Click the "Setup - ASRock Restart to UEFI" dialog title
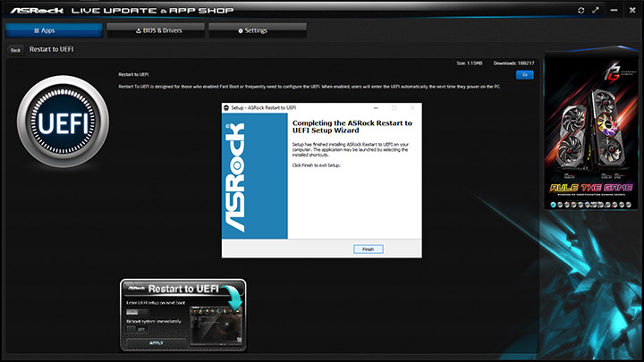 pos(263,108)
